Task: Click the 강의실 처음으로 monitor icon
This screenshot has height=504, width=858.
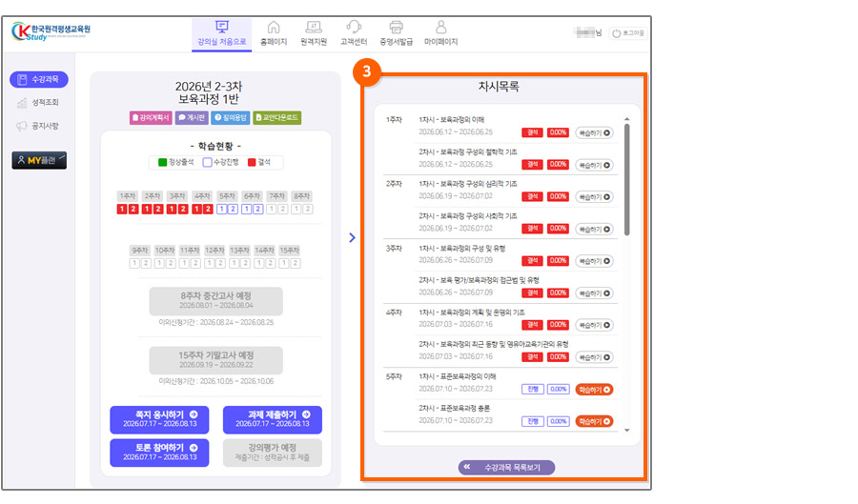Action: [x=221, y=27]
